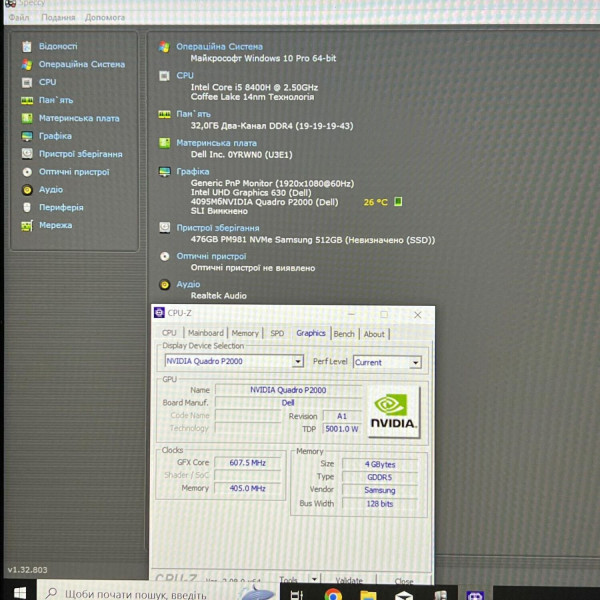Click the memory icon beside Пам'ять heading

[164, 114]
